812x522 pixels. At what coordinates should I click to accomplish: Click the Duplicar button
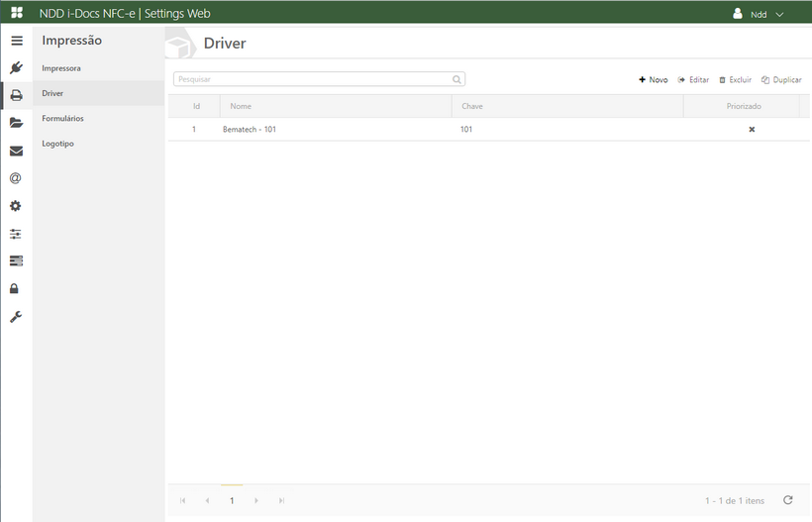tap(781, 80)
